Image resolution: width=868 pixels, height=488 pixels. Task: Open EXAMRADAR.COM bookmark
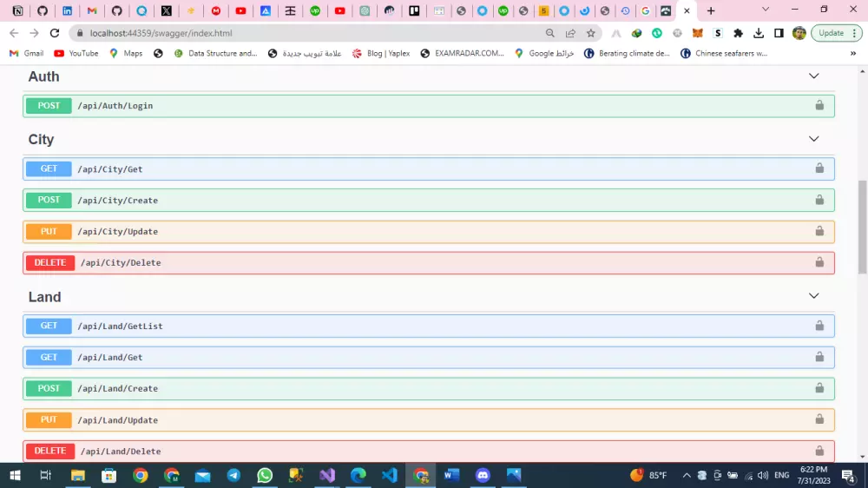coord(463,53)
